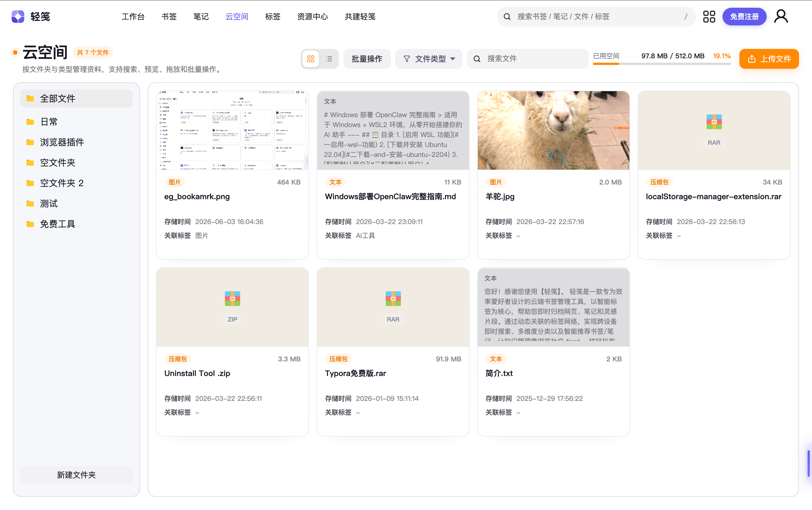Viewport: 812px width, 510px height.
Task: Click the 批量操作 button
Action: tap(367, 59)
